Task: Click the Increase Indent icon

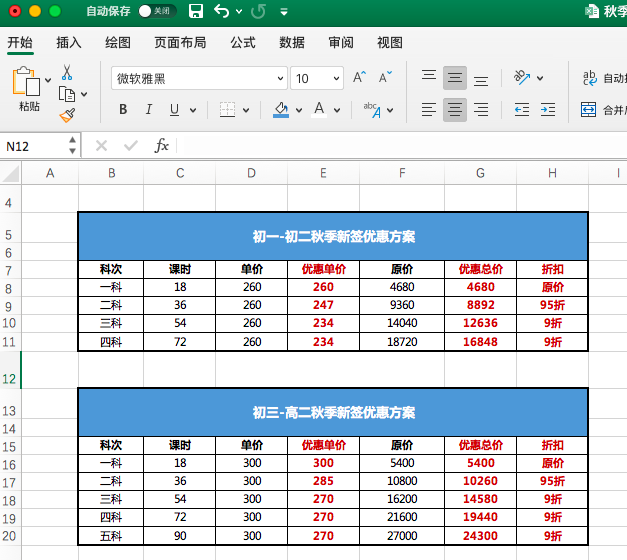Action: click(x=548, y=110)
